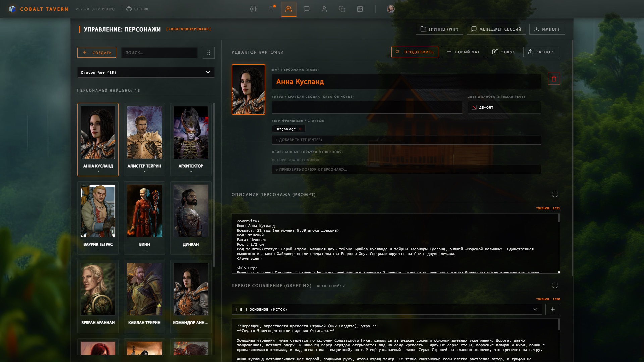Add a greeting branch with the plus button
644x362 pixels.
pos(553,310)
